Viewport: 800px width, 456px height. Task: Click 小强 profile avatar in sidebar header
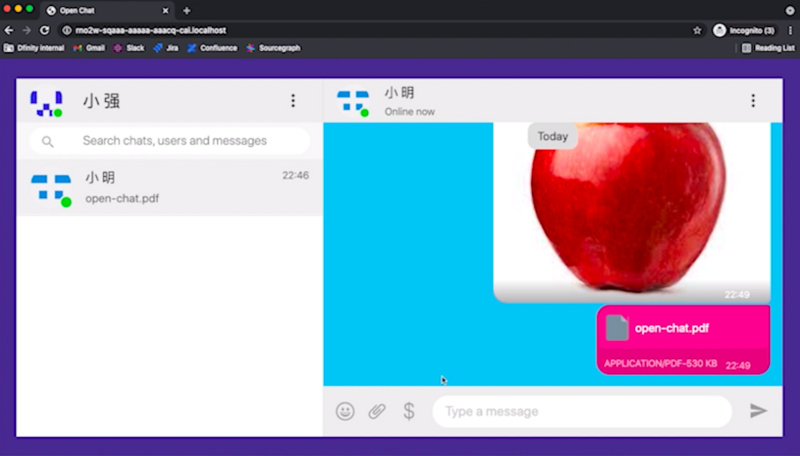point(46,101)
